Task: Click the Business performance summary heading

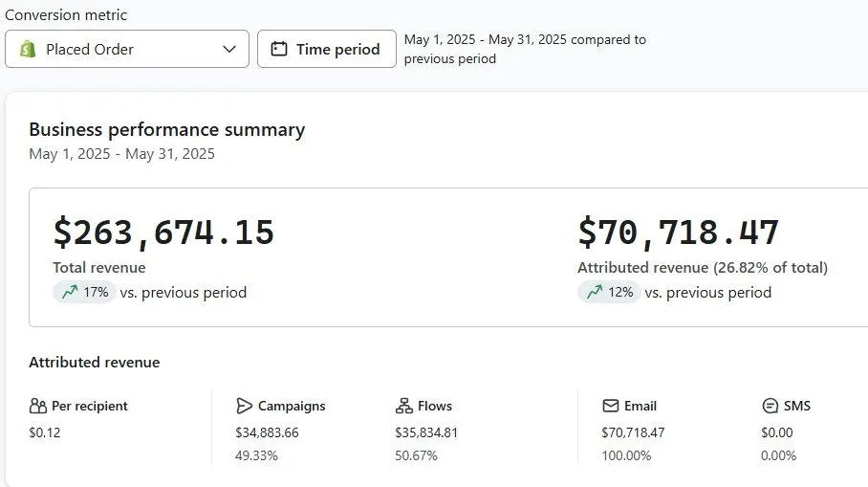Action: tap(166, 130)
